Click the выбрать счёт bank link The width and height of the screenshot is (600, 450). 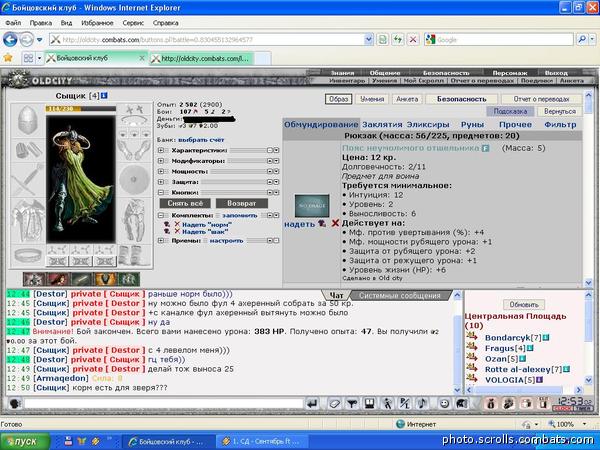coord(201,140)
